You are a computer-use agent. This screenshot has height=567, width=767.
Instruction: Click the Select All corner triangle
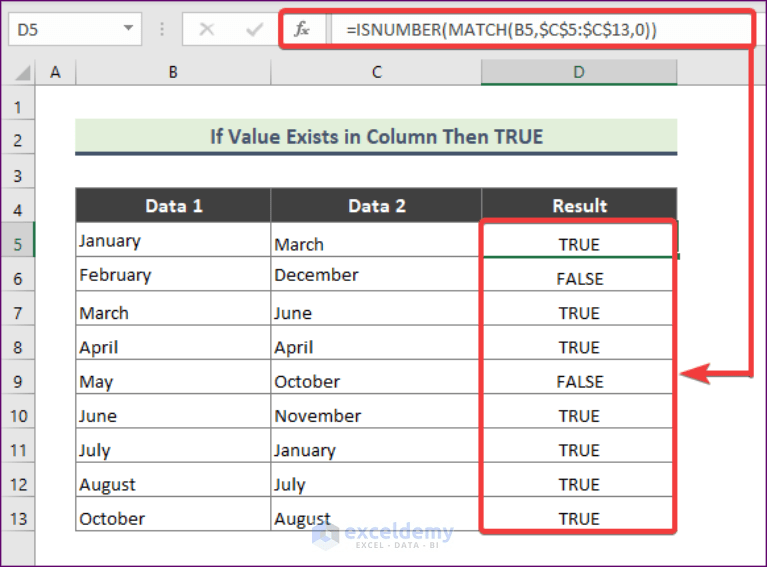(22, 73)
